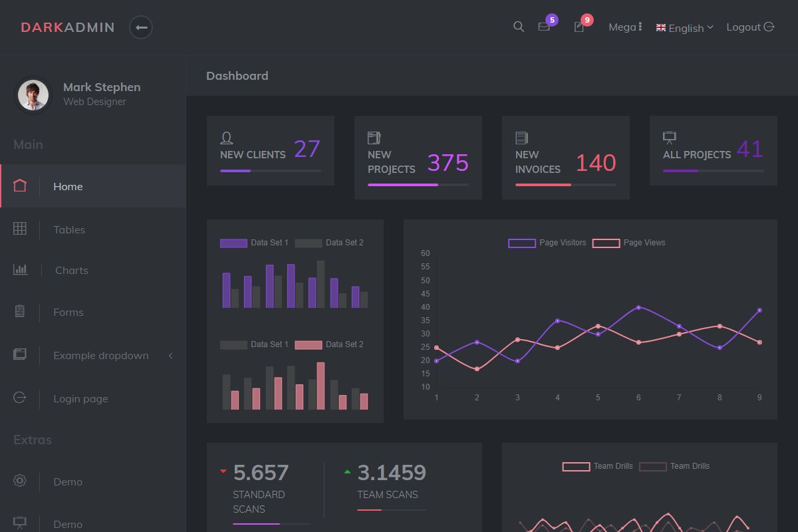Click the Dashboard page heading
798x532 pixels.
click(237, 76)
